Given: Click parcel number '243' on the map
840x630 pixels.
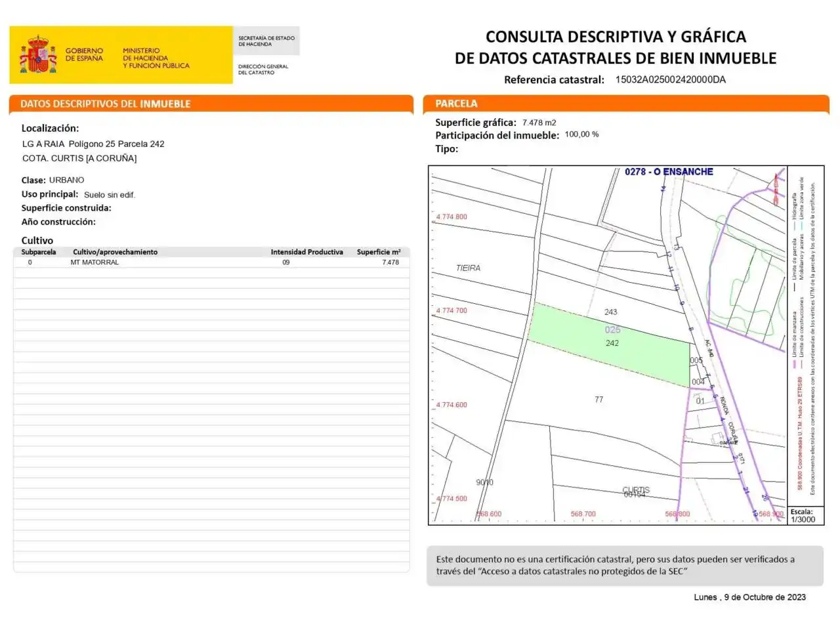Looking at the screenshot, I should point(611,312).
